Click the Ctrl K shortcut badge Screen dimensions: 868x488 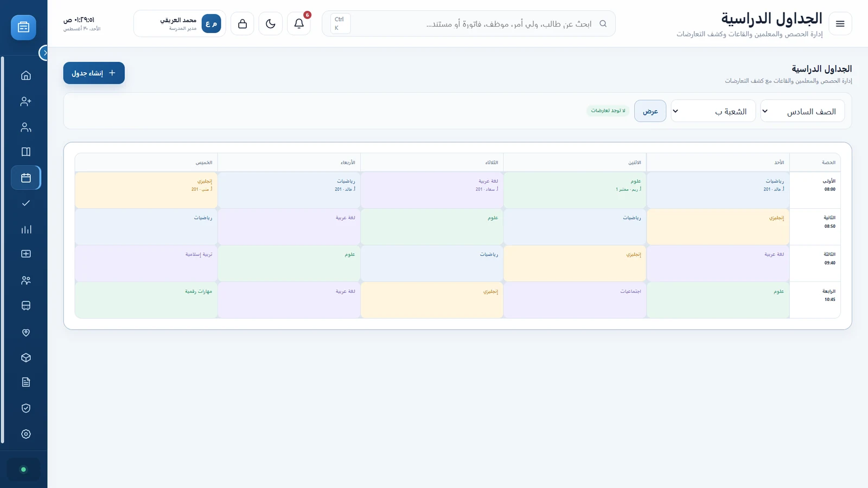click(340, 24)
